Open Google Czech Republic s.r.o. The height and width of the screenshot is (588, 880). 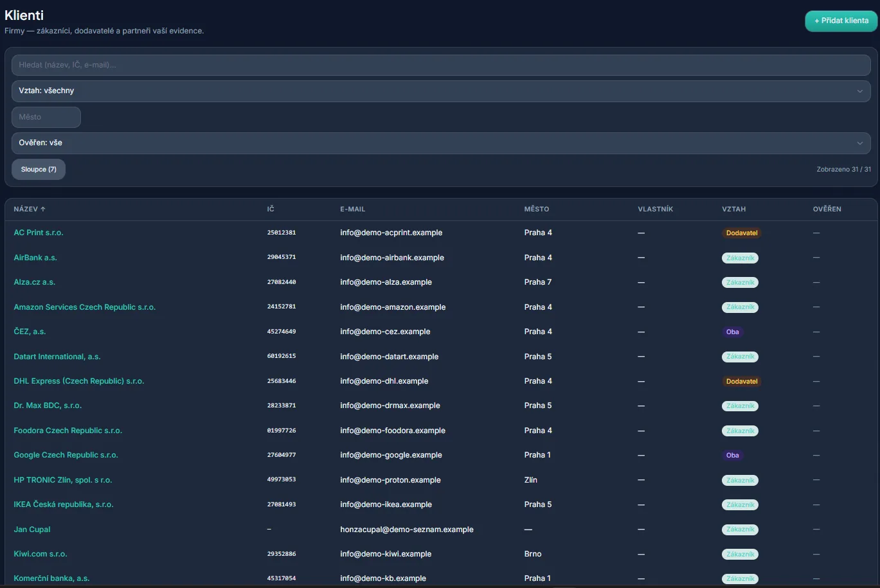click(x=66, y=455)
